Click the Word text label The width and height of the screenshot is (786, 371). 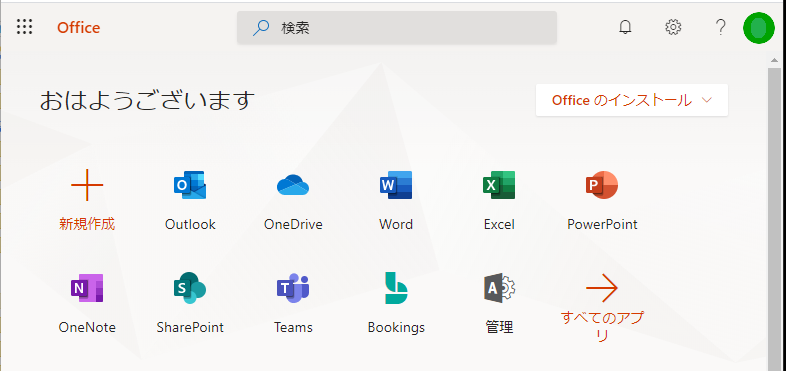396,224
